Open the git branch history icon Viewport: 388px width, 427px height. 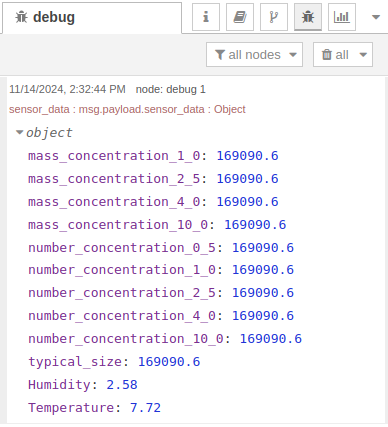(x=274, y=17)
